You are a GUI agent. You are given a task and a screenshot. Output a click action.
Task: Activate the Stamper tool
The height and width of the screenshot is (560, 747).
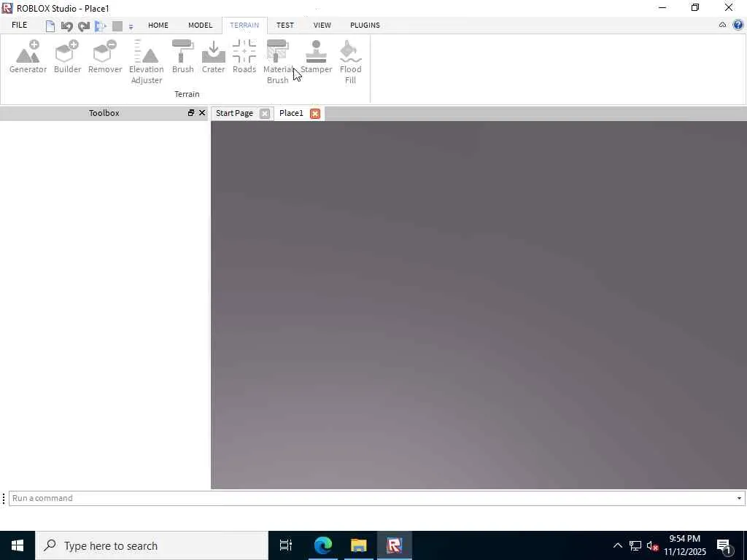[317, 57]
